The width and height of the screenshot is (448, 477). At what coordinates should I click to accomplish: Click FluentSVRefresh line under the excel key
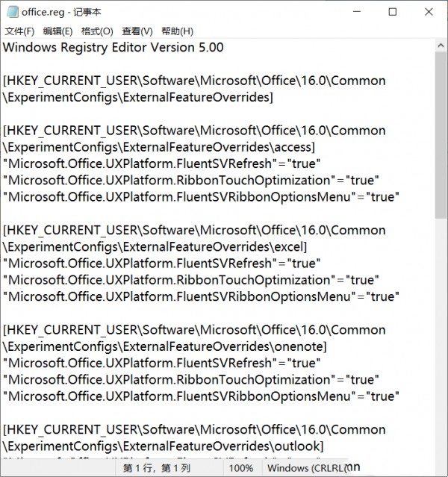click(161, 264)
